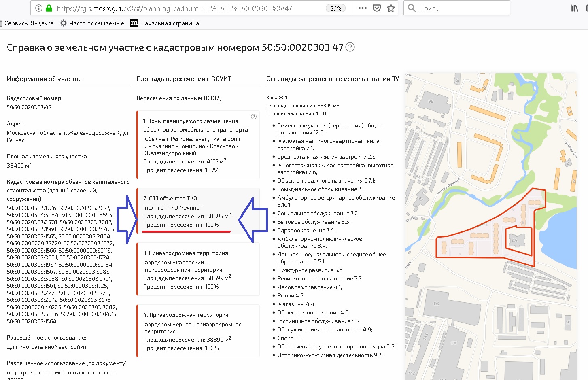Click text полигон ТКО "Кучино"
The image size is (588, 380).
173,208
